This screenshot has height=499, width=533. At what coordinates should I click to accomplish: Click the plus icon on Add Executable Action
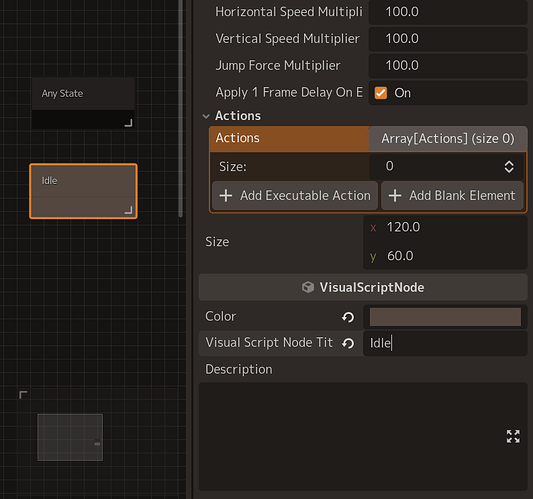pyautogui.click(x=226, y=196)
